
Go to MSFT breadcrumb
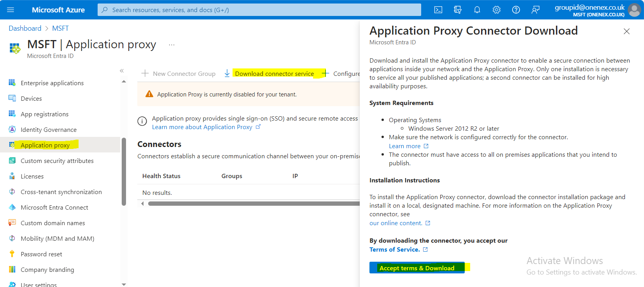tap(60, 28)
